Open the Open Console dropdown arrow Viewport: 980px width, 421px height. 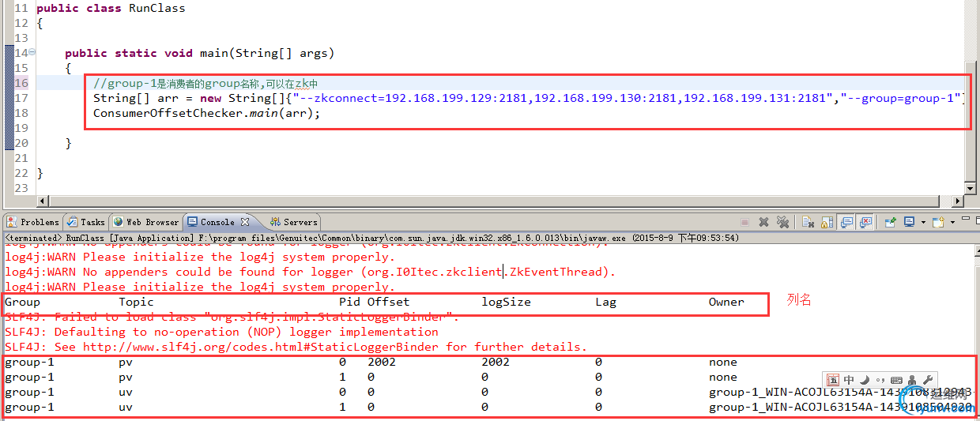pyautogui.click(x=952, y=223)
